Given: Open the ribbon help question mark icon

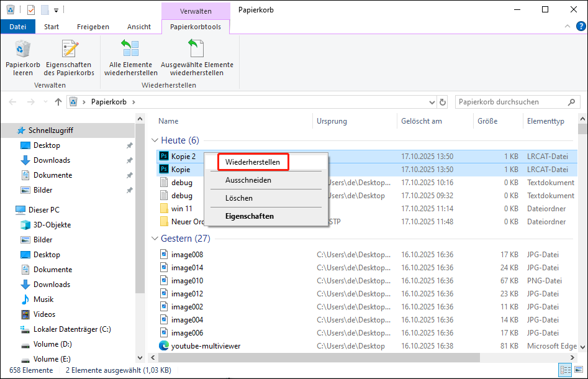Looking at the screenshot, I should point(579,27).
